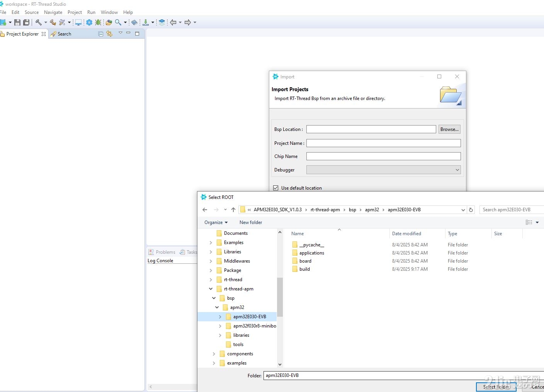
Task: Click the Chip Name input field
Action: [384, 156]
